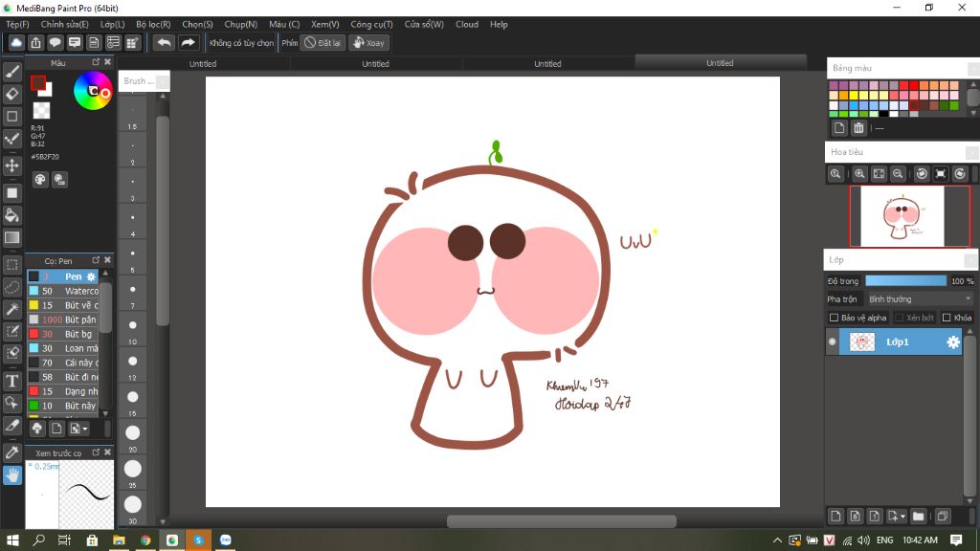Click the share/export icon in top toolbar

35,42
